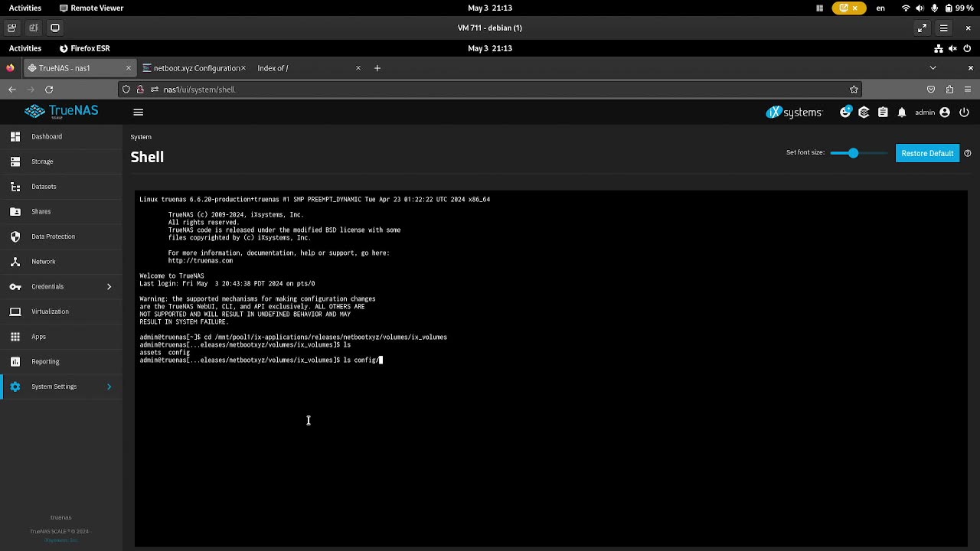Toggle Remote Viewer fullscreen button
980x551 pixels.
tap(922, 28)
